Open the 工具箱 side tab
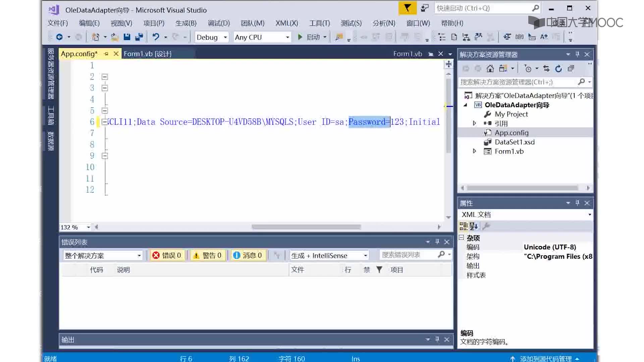The width and height of the screenshot is (644, 362). click(51, 115)
